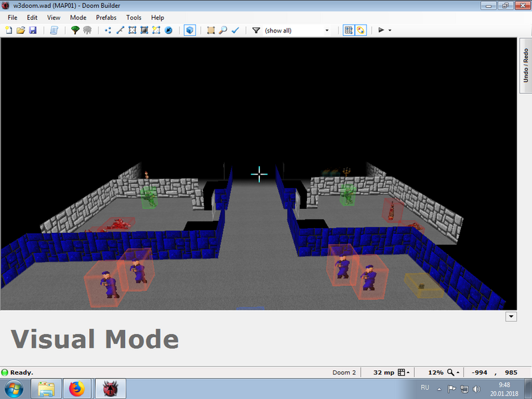Open the Help menu
The width and height of the screenshot is (532, 399).
pyautogui.click(x=158, y=17)
